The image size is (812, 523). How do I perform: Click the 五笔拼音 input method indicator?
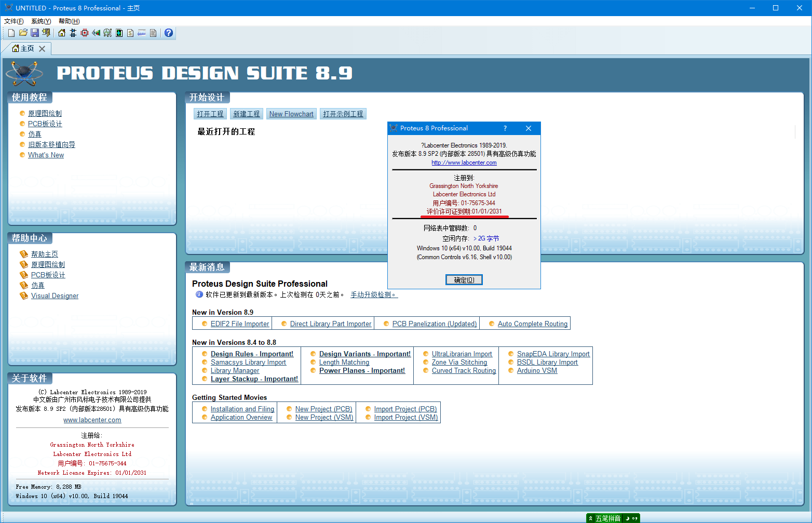pos(608,518)
